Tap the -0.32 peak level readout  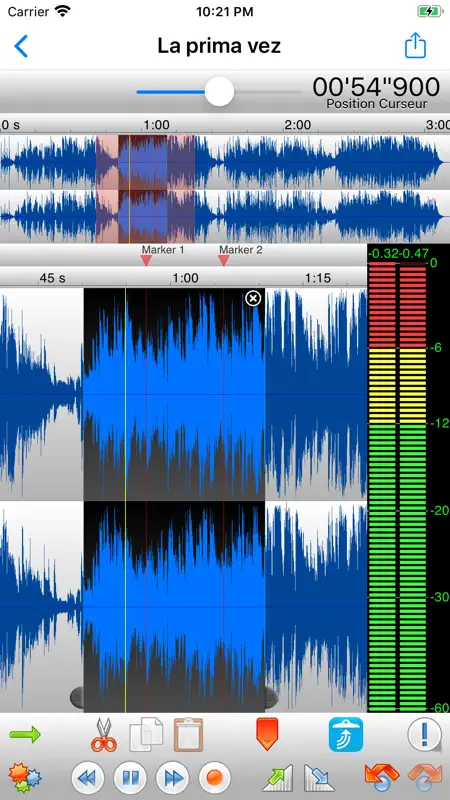tap(383, 253)
